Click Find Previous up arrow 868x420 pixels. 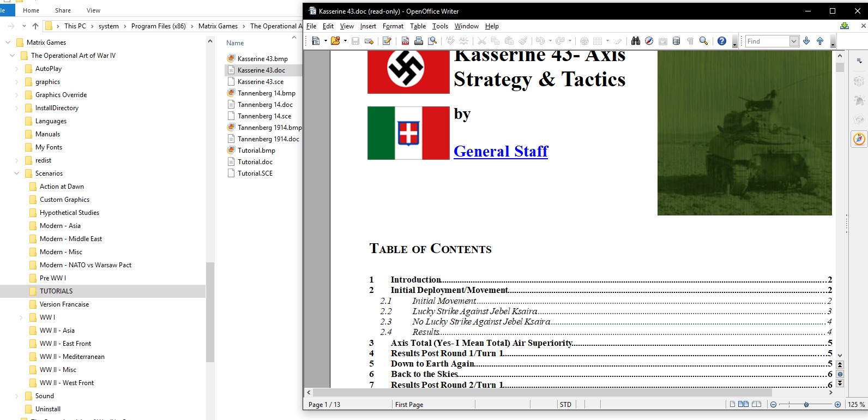[x=820, y=41]
